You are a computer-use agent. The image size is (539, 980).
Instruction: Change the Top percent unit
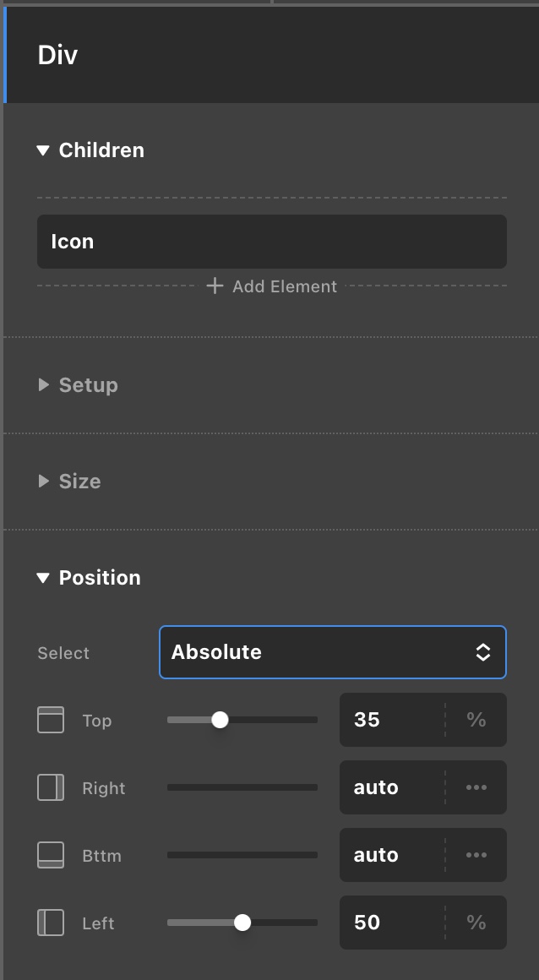click(476, 720)
